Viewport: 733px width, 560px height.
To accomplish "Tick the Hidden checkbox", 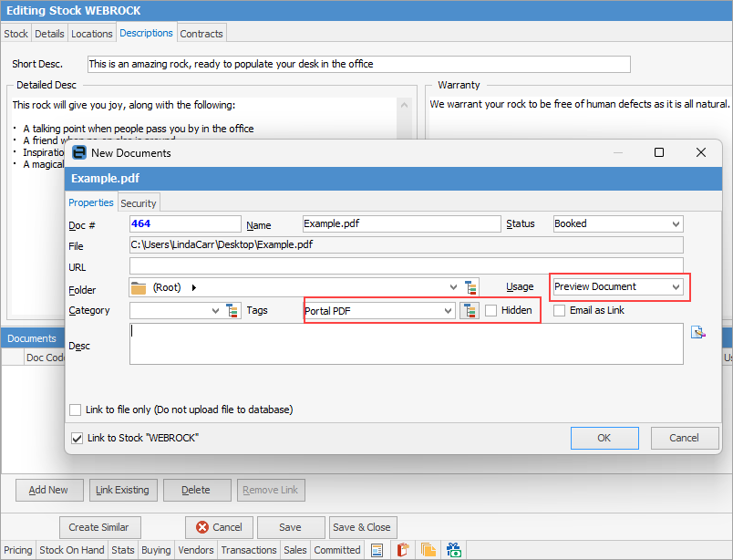I will (x=491, y=311).
